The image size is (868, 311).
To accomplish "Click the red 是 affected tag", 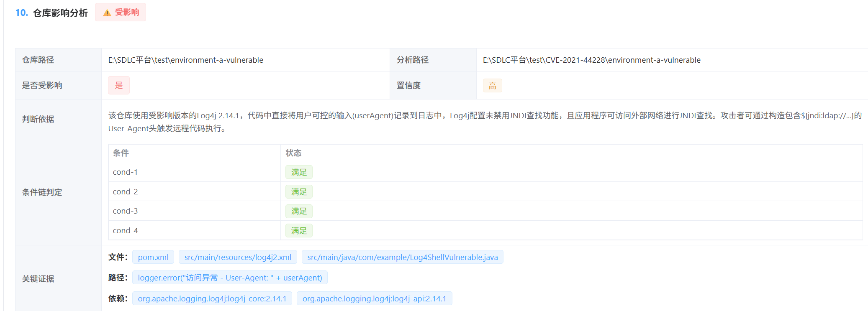I will [x=119, y=85].
